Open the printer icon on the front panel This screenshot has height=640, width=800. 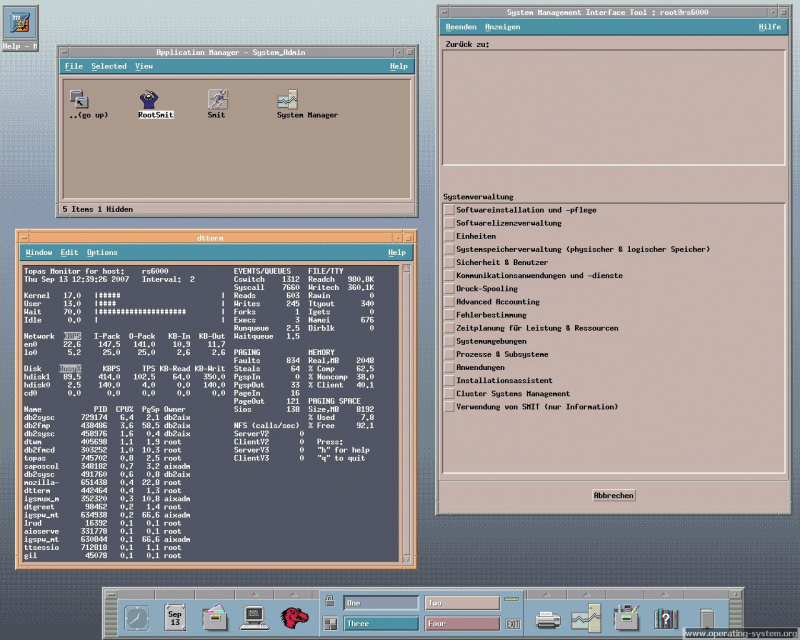click(547, 619)
